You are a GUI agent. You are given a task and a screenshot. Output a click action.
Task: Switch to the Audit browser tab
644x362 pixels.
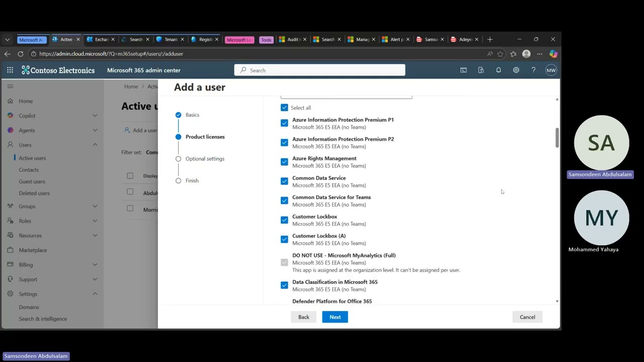coord(292,39)
